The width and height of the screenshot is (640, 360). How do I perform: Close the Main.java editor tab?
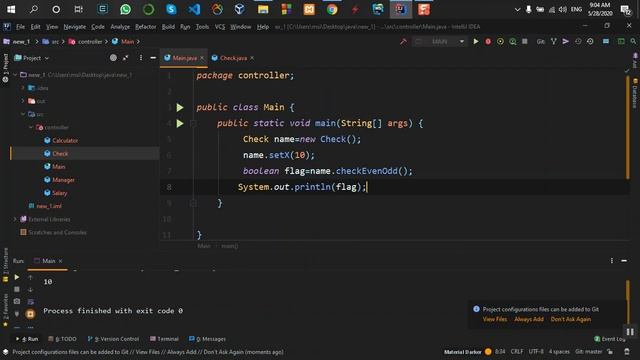(x=202, y=58)
